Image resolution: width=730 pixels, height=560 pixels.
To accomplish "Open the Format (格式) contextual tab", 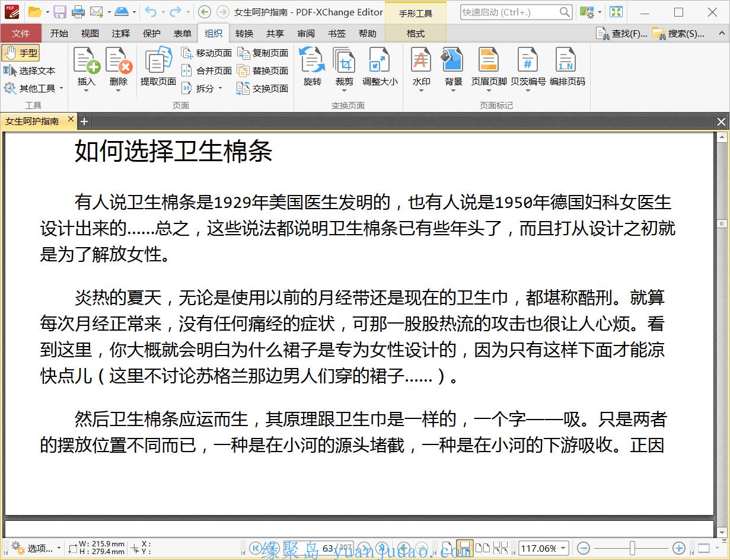I will pyautogui.click(x=415, y=34).
